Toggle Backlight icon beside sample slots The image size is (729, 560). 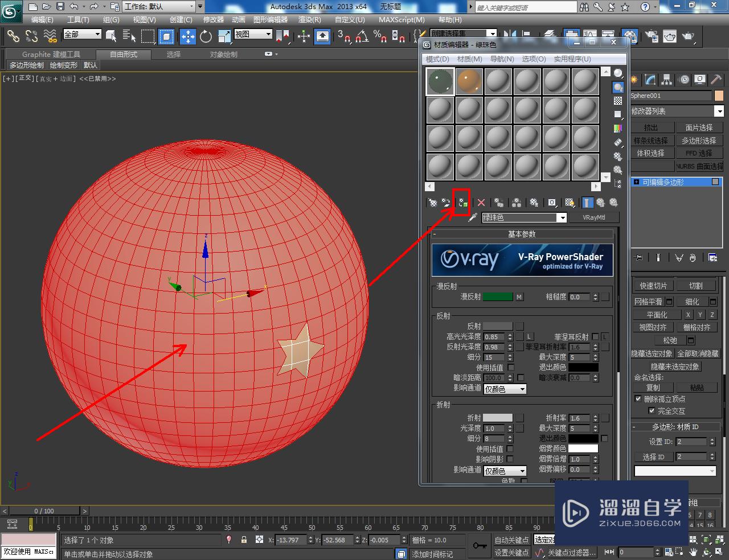(x=618, y=87)
